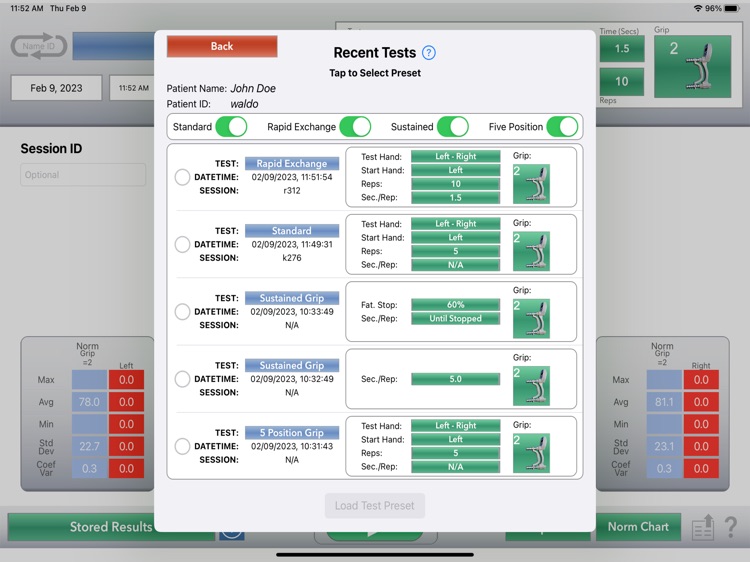Tap patient ID waldo
This screenshot has width=750, height=562.
click(x=244, y=104)
